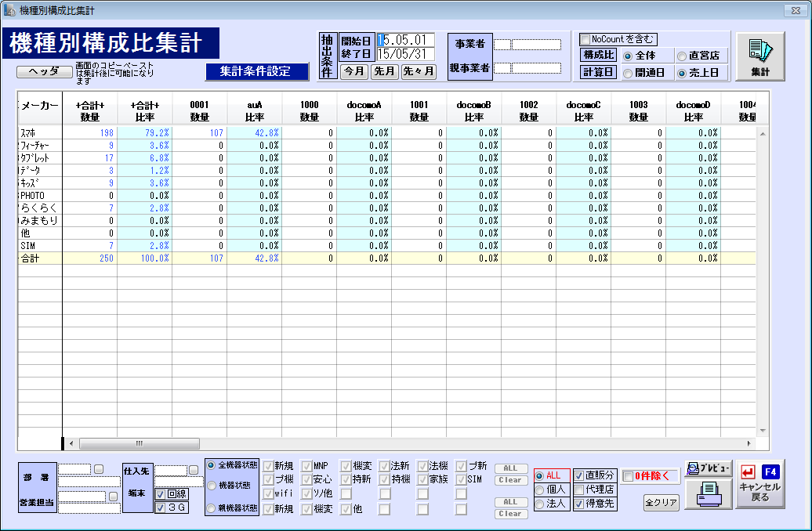Click the F4 キャンセル戻る button
The width and height of the screenshot is (812, 531).
click(759, 485)
